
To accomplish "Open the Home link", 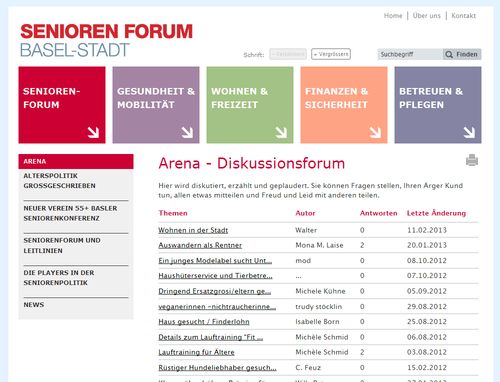I will pyautogui.click(x=393, y=16).
